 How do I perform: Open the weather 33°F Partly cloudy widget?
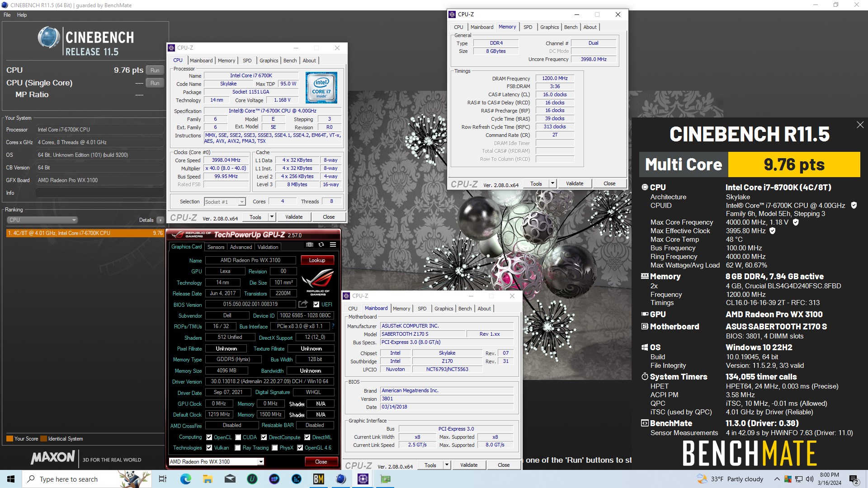(x=730, y=479)
